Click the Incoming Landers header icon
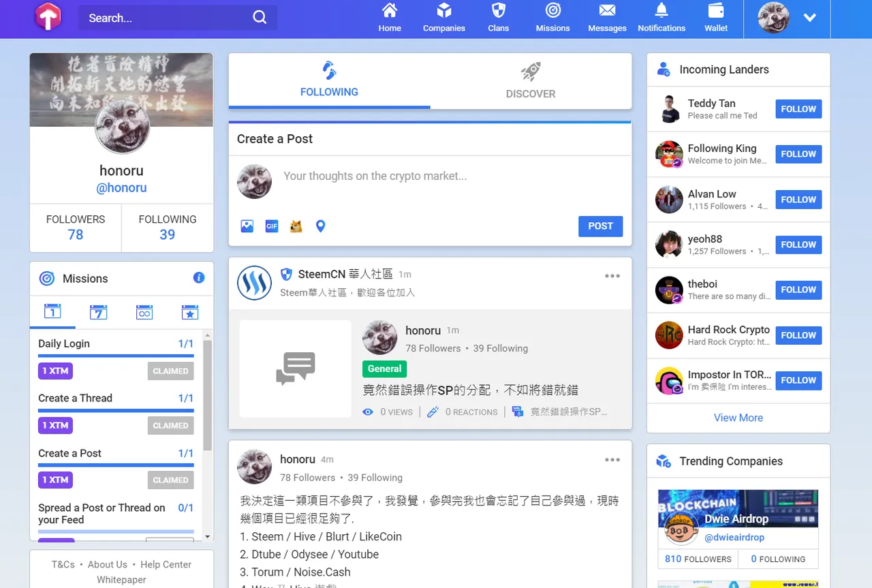Viewport: 872px width, 588px height. pos(663,69)
